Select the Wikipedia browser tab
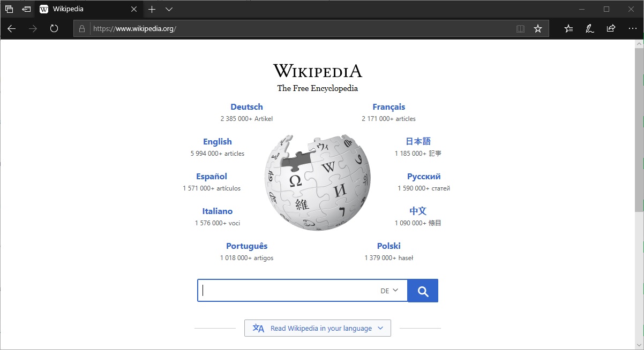The height and width of the screenshot is (350, 644). [89, 9]
